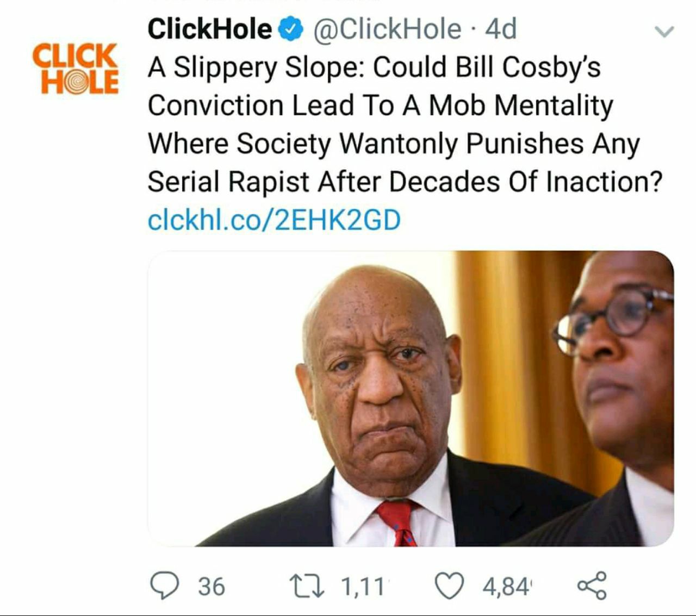Expand the tweet options chevron

coord(664,32)
